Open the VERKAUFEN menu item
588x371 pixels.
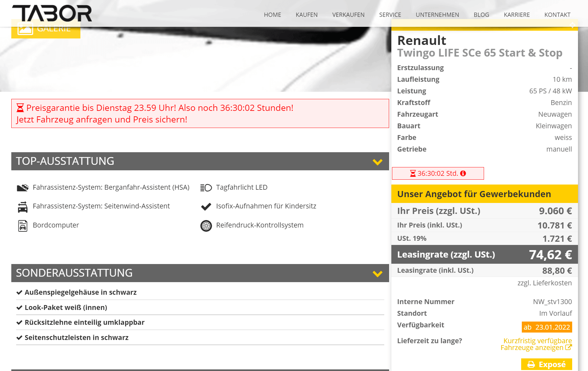click(348, 15)
